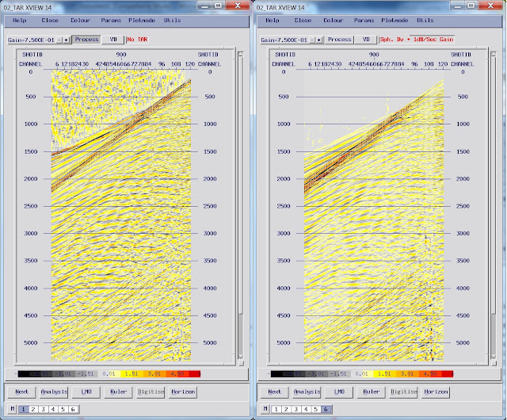
Task: Click Next button in left window
Action: (21, 391)
